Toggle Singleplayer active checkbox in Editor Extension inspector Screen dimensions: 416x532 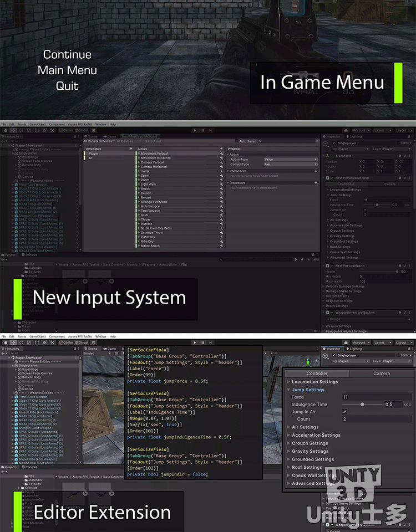point(334,355)
